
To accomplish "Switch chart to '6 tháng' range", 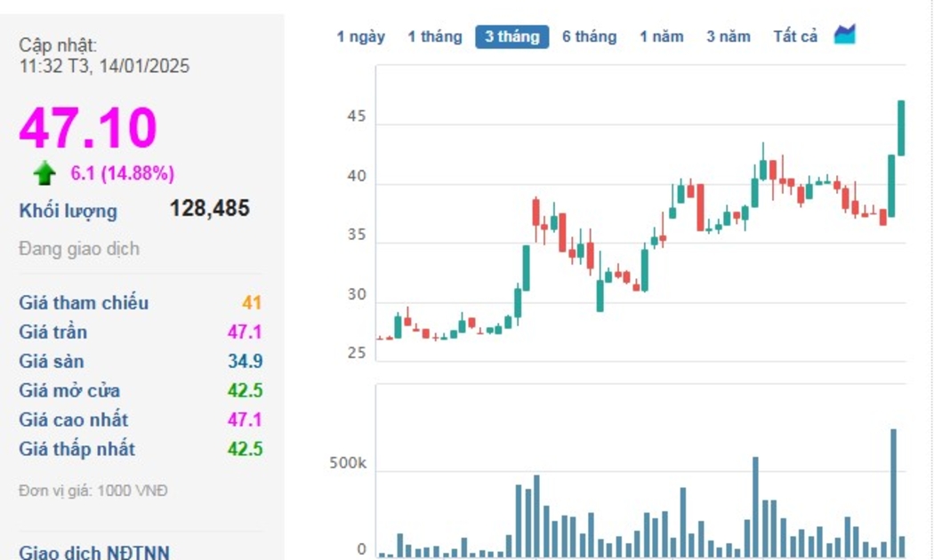I will pyautogui.click(x=589, y=36).
